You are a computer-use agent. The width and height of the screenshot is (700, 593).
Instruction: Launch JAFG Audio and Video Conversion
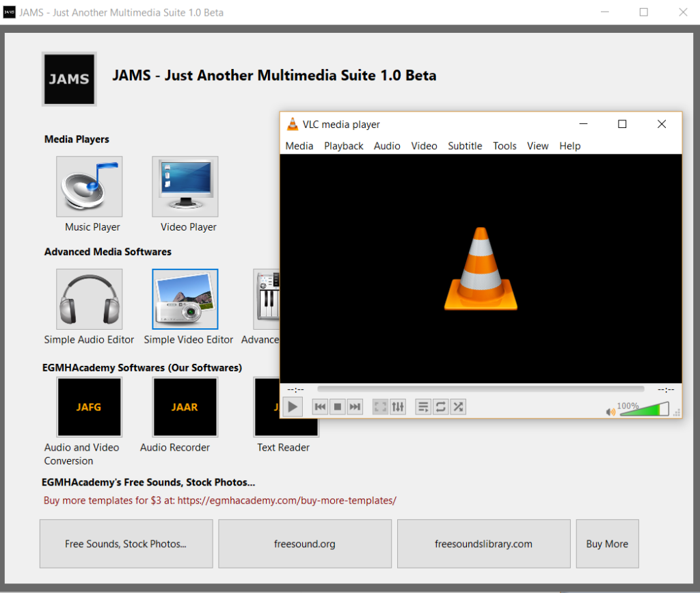click(x=90, y=407)
